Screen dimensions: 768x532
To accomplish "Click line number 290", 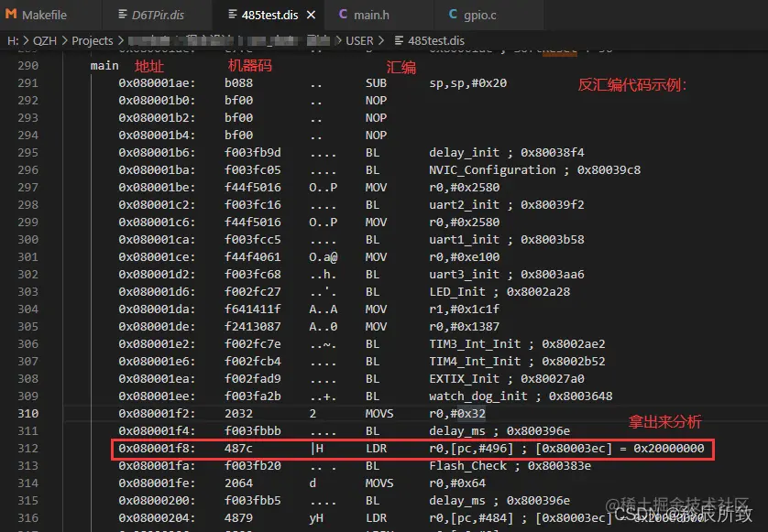I will (27, 66).
